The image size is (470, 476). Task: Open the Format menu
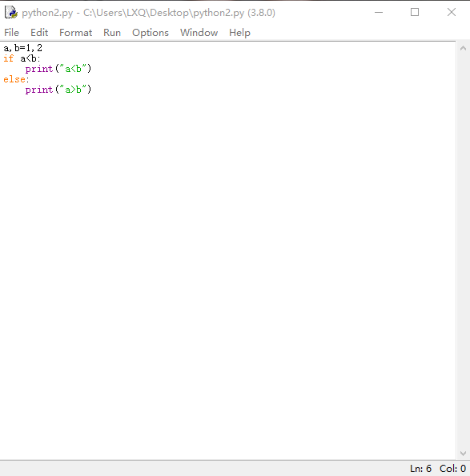tap(75, 33)
